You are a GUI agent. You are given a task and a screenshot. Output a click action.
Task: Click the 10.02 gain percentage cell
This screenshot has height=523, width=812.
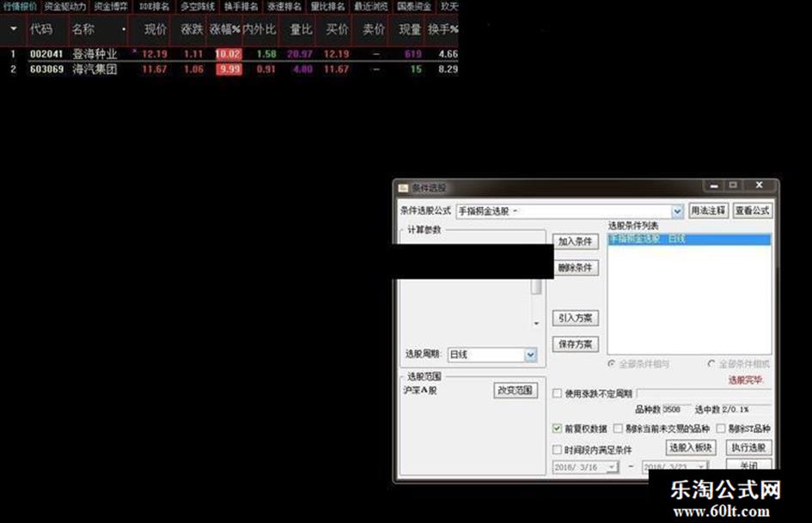(229, 54)
